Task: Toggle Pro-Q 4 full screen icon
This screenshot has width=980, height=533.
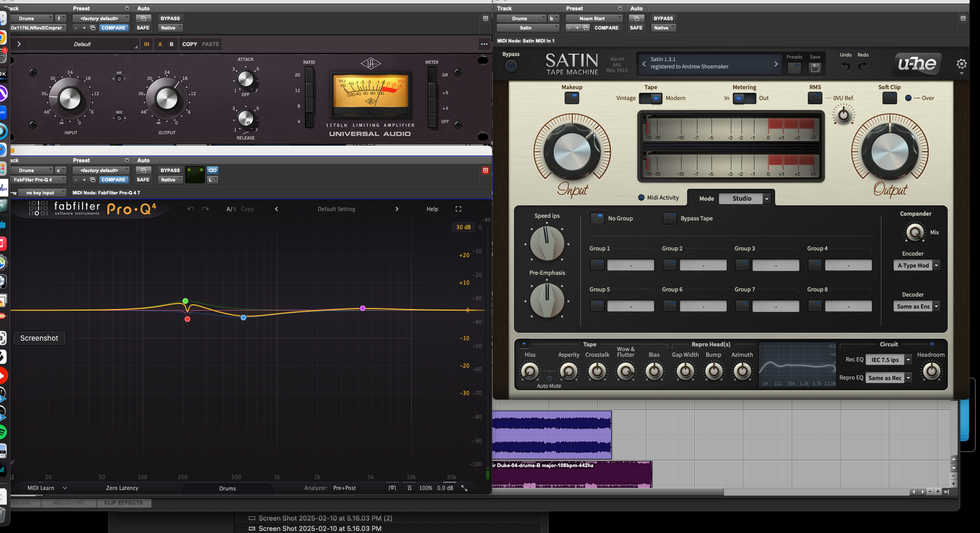Action: tap(458, 209)
